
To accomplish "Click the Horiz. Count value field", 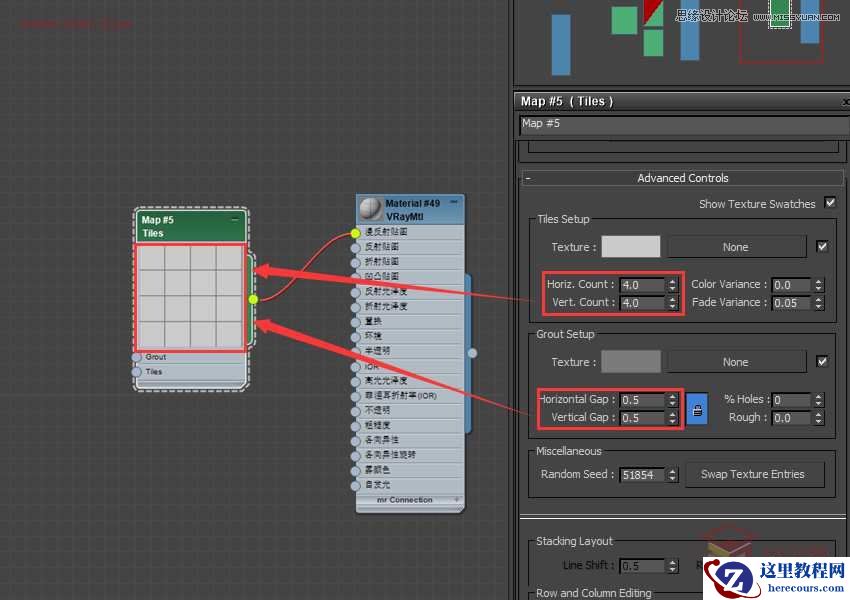I will pyautogui.click(x=641, y=285).
